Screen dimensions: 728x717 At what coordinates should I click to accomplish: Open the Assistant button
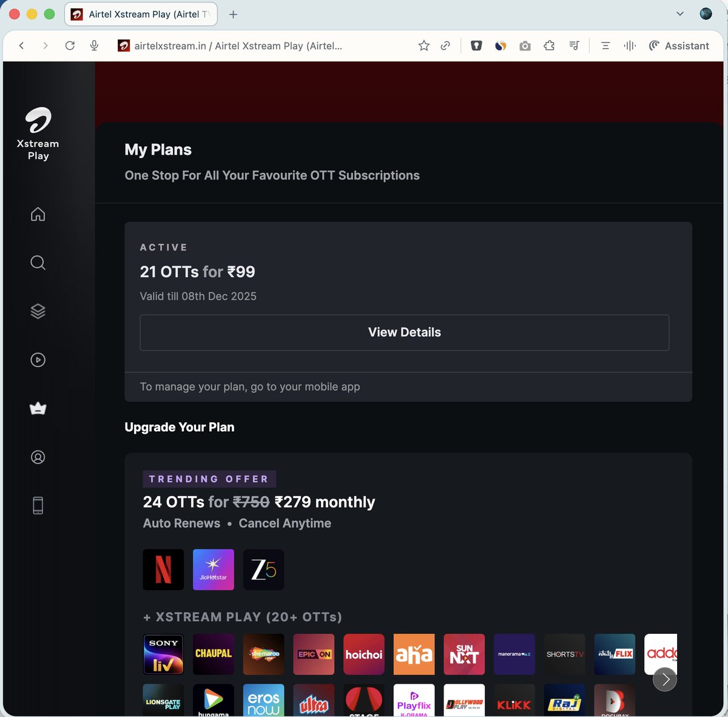tap(679, 45)
